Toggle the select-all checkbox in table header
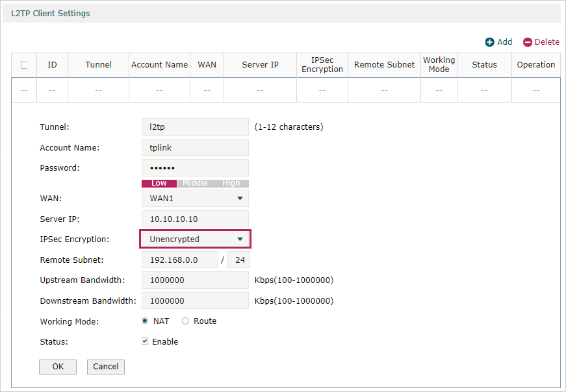566x392 pixels. coord(24,65)
